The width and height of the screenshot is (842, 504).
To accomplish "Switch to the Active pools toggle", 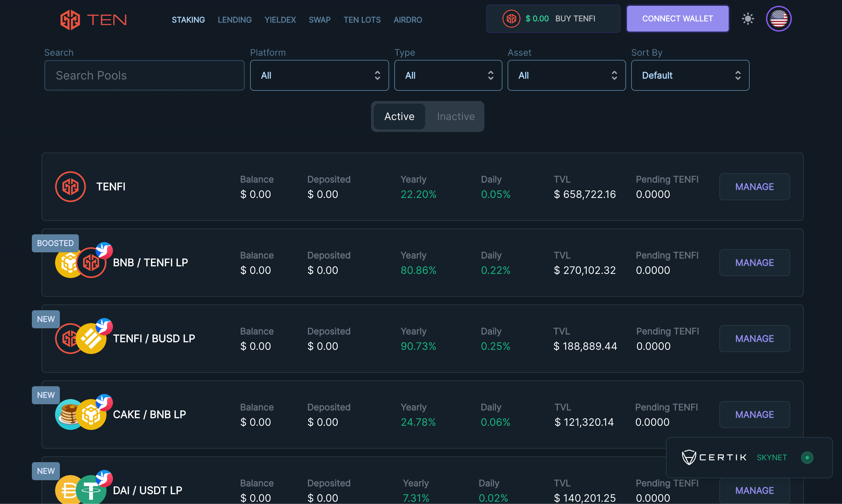I will point(399,117).
